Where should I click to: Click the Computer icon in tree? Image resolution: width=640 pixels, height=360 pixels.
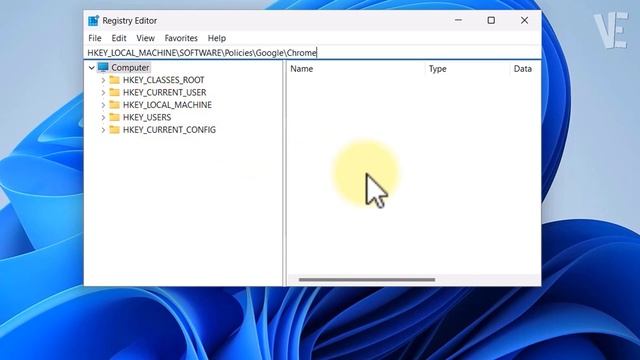(103, 67)
